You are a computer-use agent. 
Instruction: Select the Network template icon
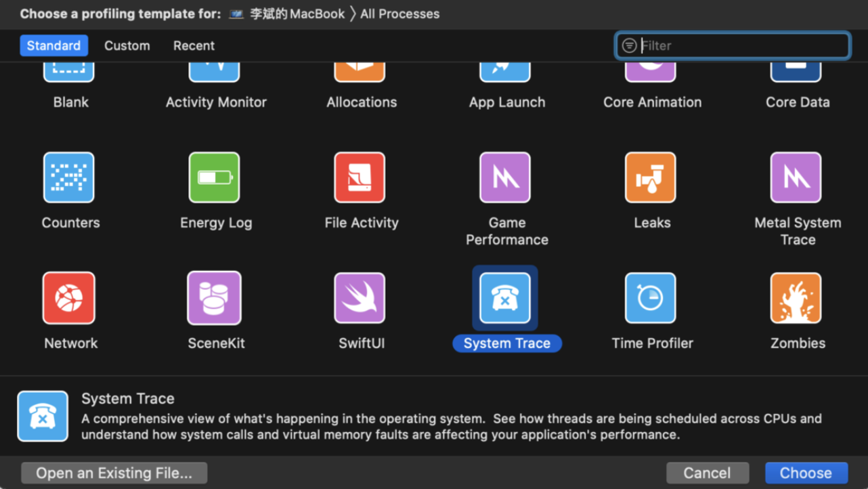tap(68, 298)
